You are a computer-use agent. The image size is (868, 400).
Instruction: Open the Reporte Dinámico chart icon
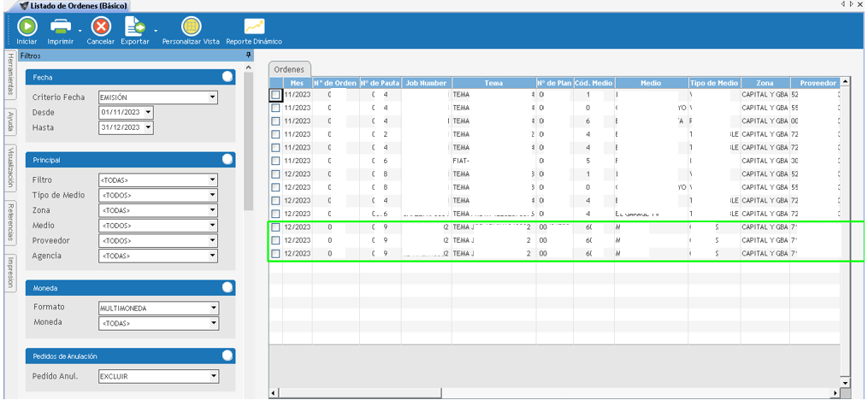[255, 26]
